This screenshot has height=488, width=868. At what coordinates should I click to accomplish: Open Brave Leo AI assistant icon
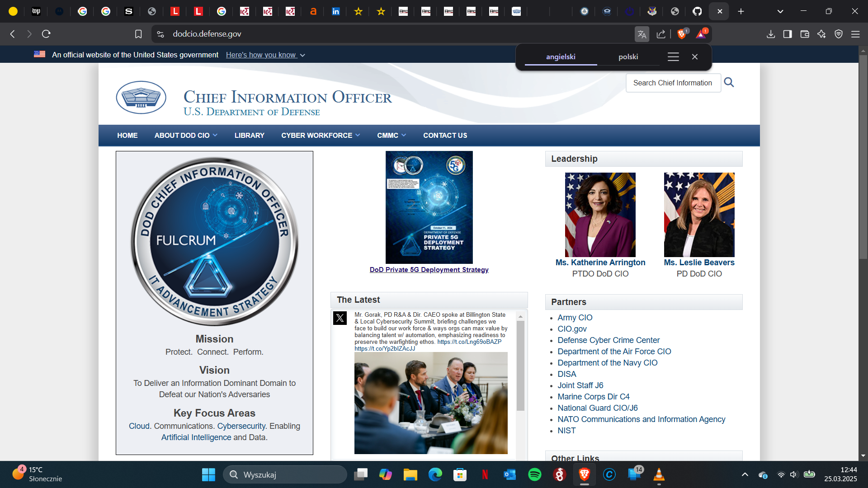821,34
